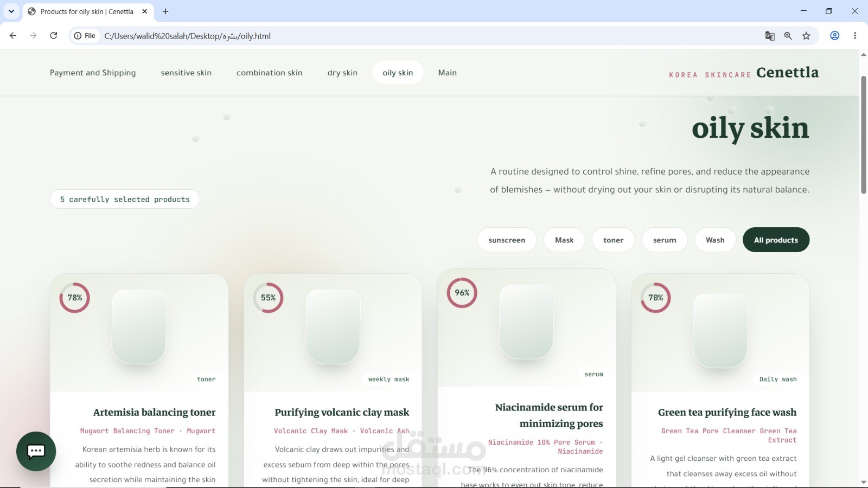Open the Google Translate page icon

tap(770, 36)
